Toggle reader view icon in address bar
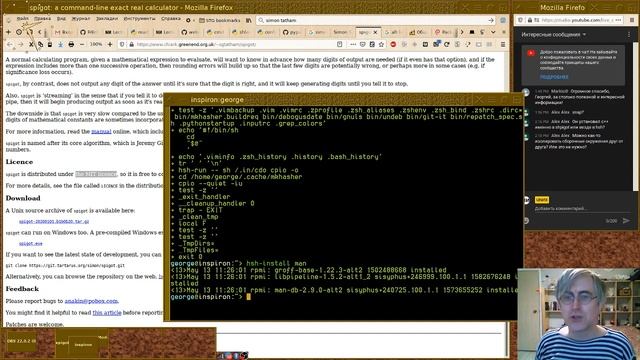The height and width of the screenshot is (360, 640). (x=340, y=44)
